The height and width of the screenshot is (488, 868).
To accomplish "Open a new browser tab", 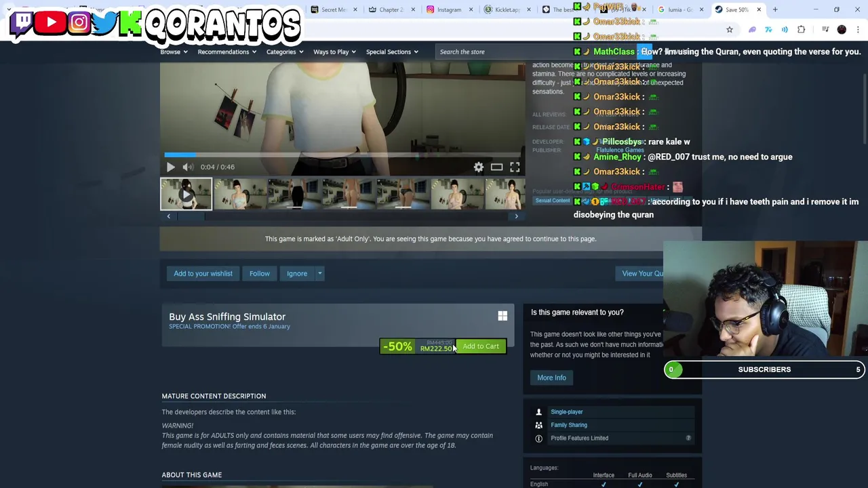I will (x=775, y=9).
